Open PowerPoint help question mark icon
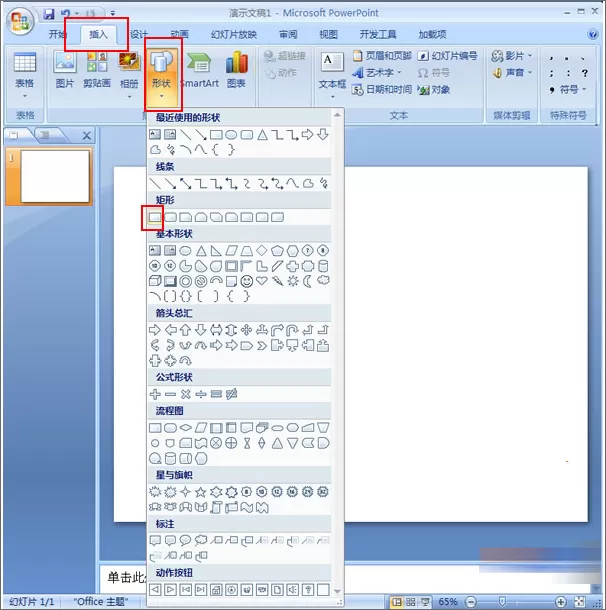This screenshot has height=610, width=606. pos(592,34)
